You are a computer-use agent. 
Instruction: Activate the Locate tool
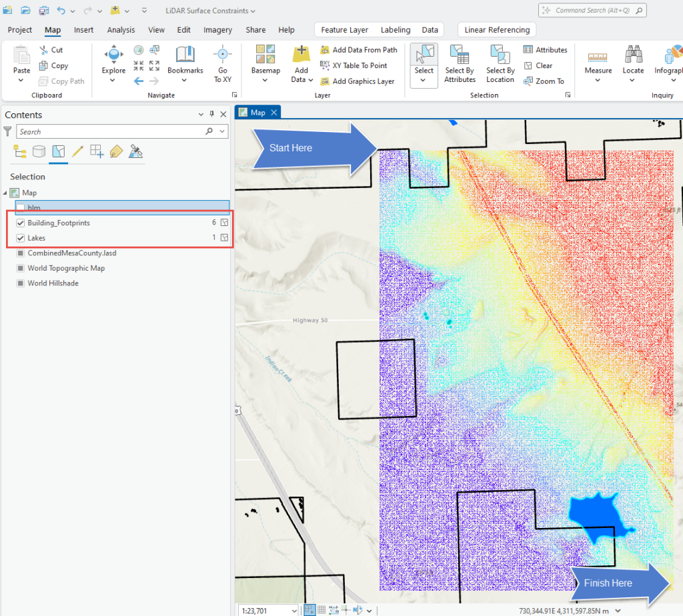[633, 60]
